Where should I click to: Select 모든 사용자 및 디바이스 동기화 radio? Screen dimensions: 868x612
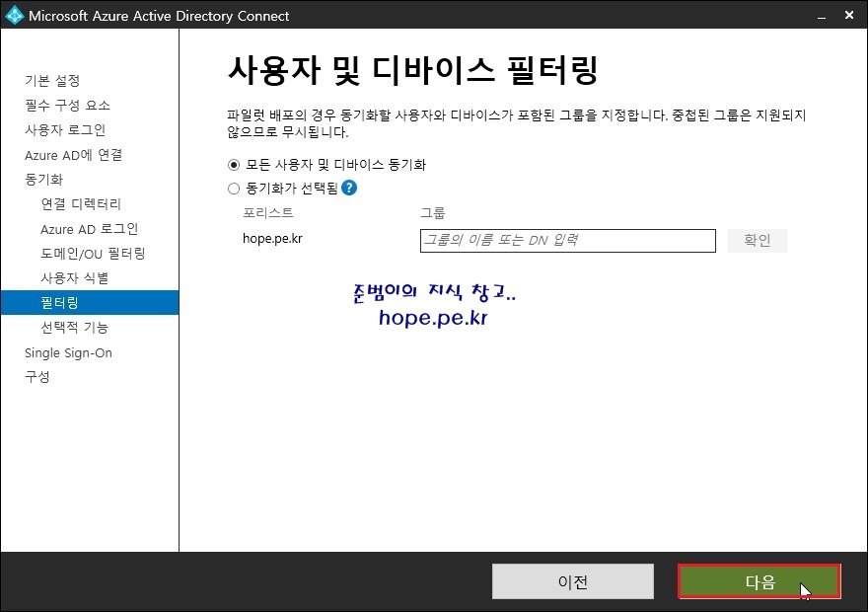click(234, 165)
